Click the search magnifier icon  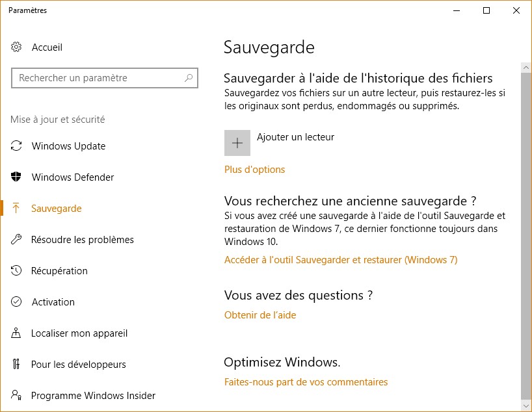tap(189, 78)
